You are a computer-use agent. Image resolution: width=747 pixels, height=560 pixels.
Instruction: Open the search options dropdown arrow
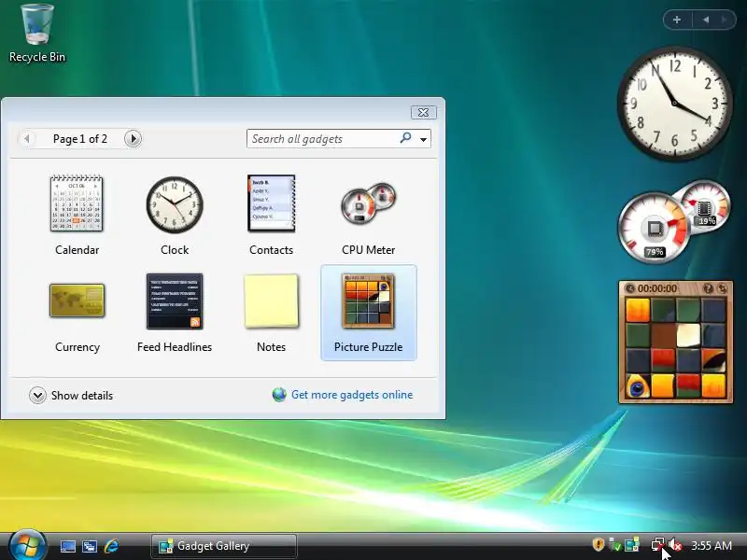pyautogui.click(x=423, y=139)
